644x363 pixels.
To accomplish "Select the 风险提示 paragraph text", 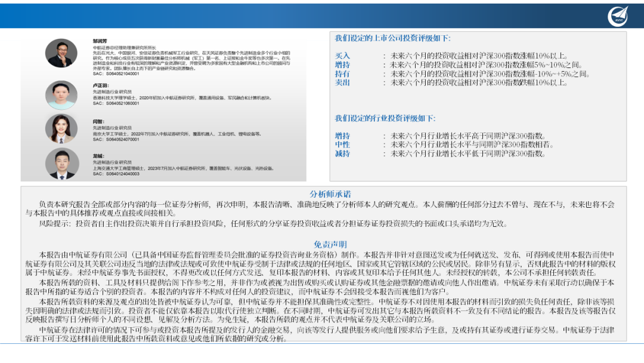I will (179, 225).
